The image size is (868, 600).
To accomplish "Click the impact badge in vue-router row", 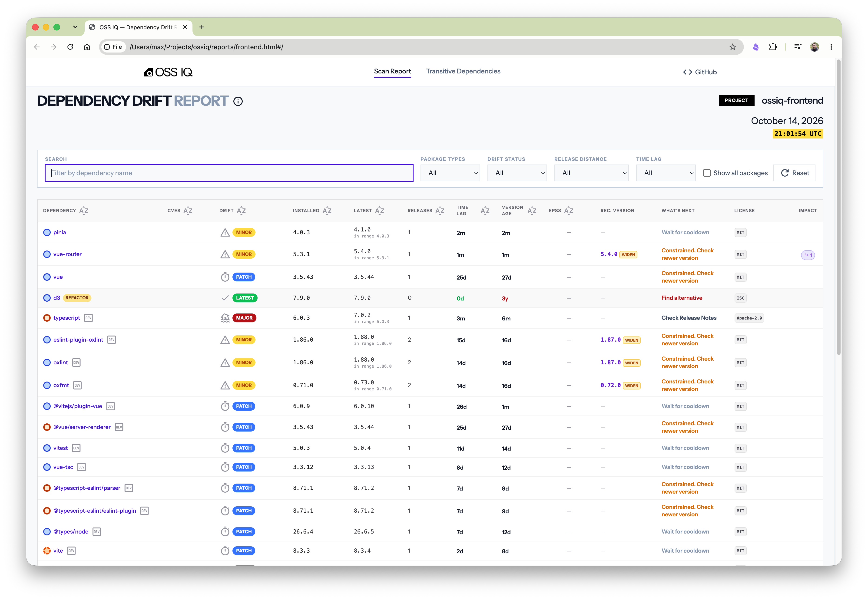I will [808, 255].
